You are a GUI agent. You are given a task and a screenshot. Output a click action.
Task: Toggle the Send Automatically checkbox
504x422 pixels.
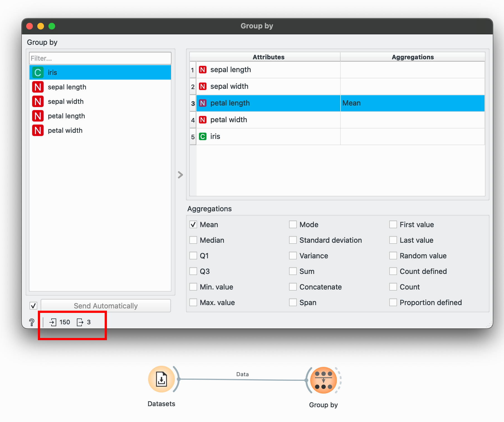point(33,306)
